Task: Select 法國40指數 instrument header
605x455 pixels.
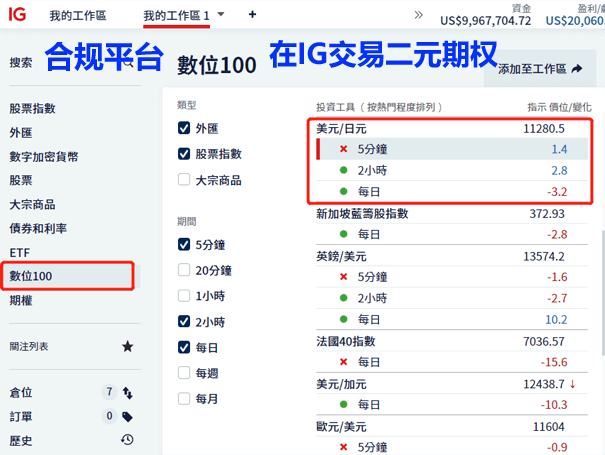Action: coord(452,341)
